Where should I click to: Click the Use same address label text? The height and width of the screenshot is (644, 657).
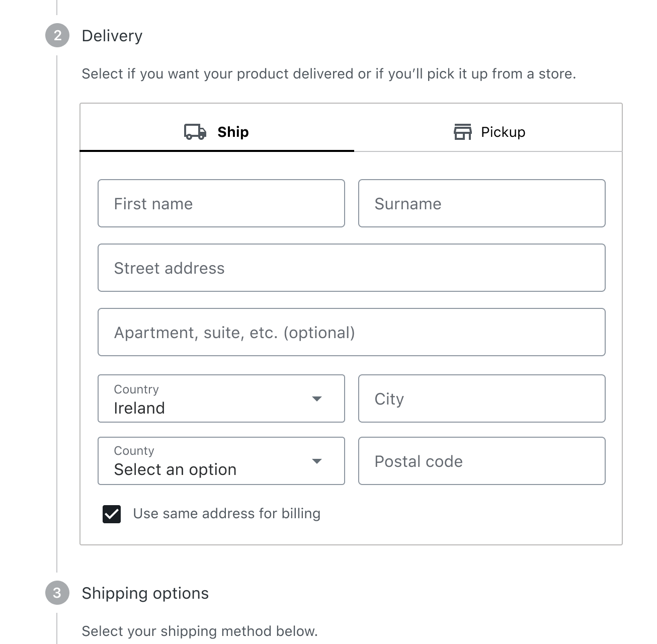226,514
